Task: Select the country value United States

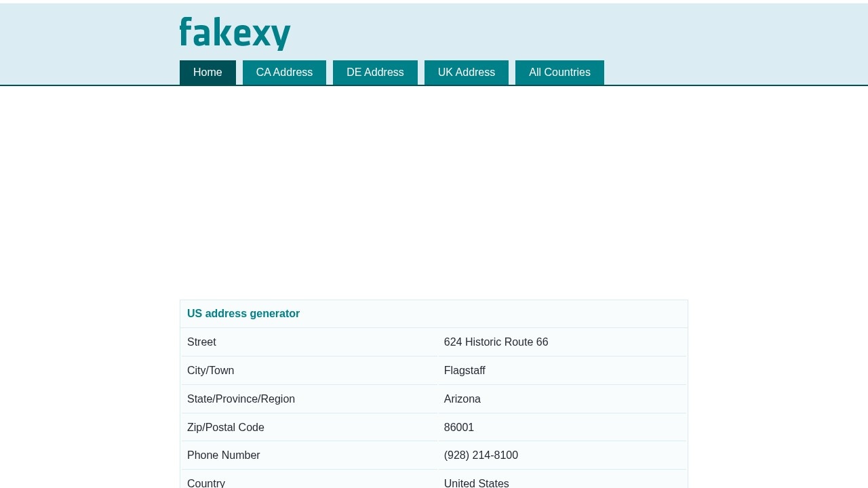Action: click(x=476, y=483)
